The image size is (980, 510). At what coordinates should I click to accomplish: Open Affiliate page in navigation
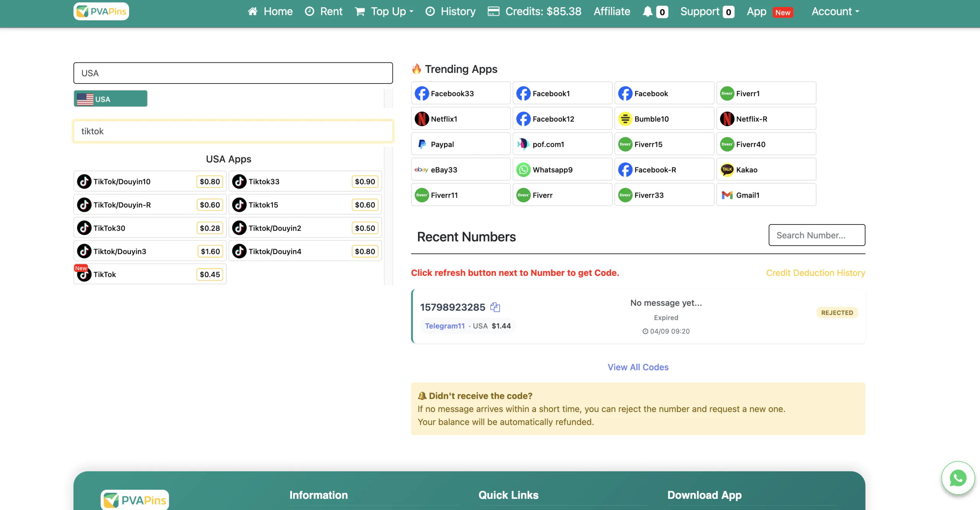(612, 11)
